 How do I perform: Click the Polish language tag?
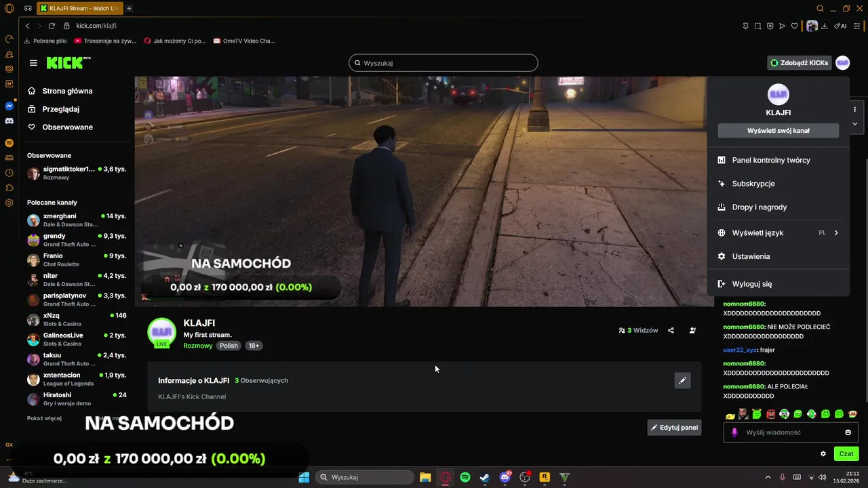tap(229, 346)
